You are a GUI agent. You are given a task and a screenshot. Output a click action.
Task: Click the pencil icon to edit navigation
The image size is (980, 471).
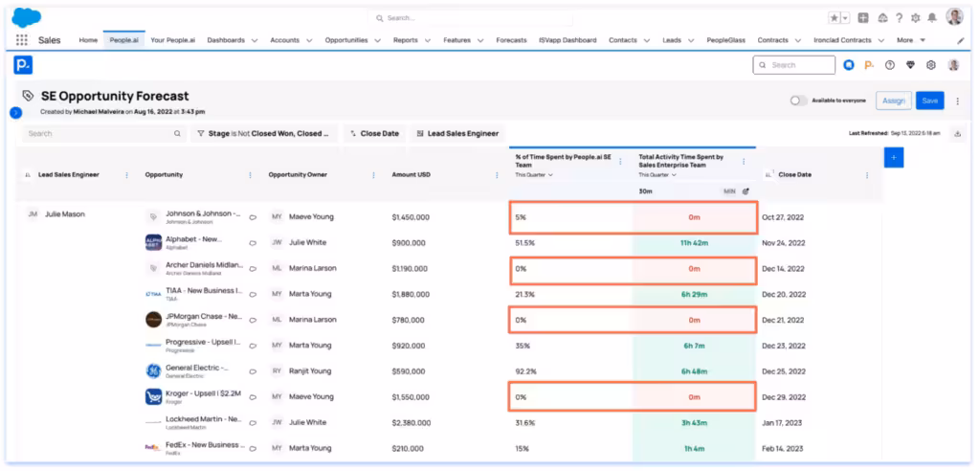[x=961, y=40]
